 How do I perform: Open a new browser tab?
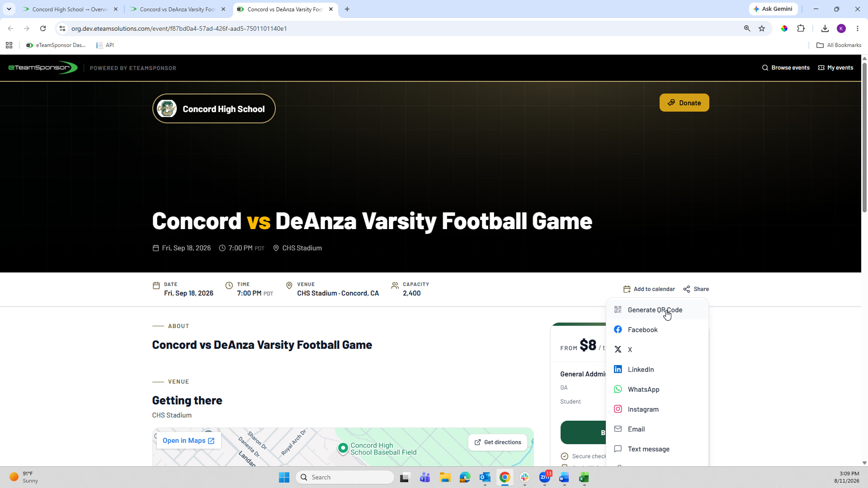click(x=347, y=9)
